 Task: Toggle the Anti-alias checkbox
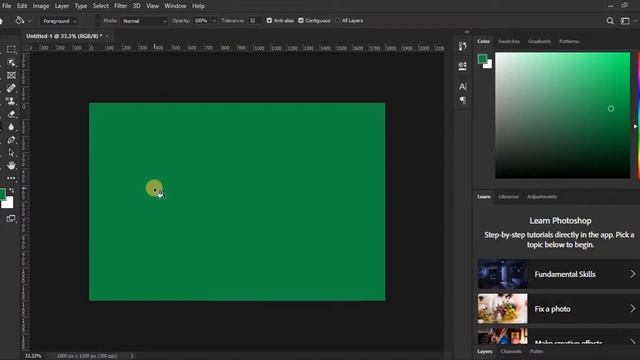(x=269, y=20)
